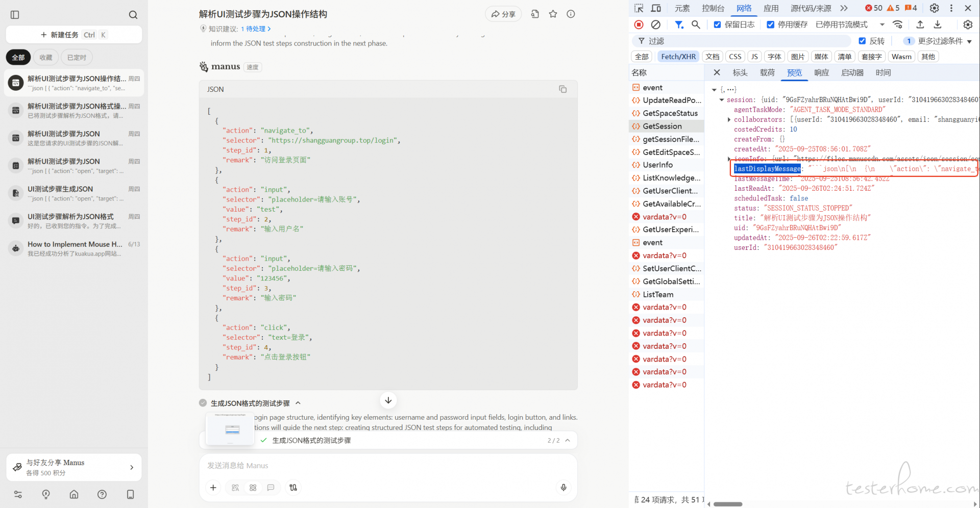Toggle 停用缓存 checkbox
The height and width of the screenshot is (508, 980).
pos(771,24)
